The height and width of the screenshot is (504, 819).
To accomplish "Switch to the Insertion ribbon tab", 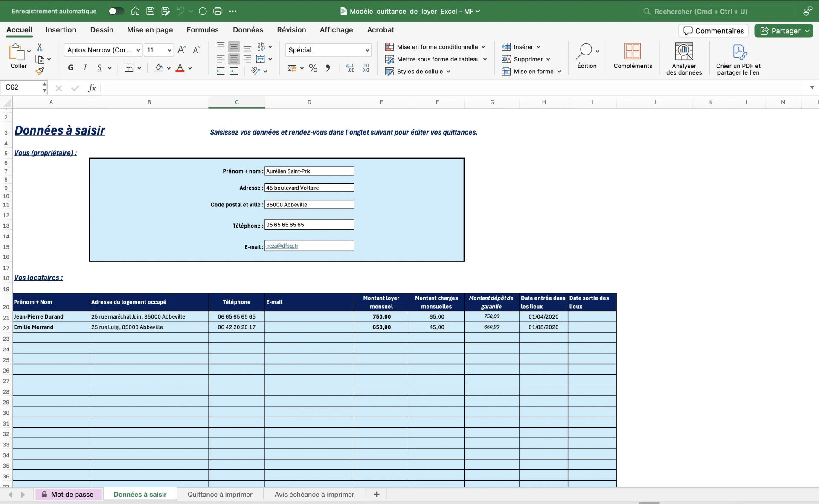I will pyautogui.click(x=61, y=30).
